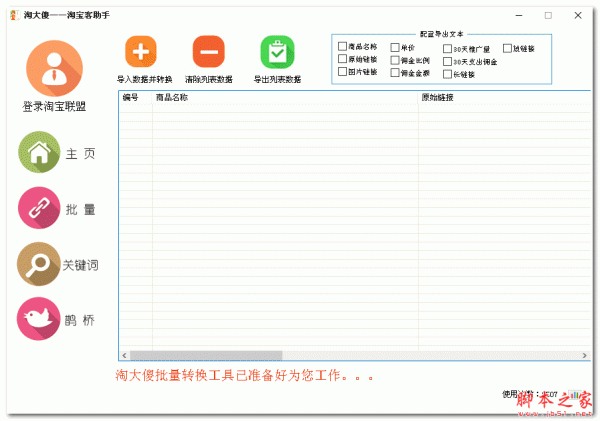Close the 淘大傻 window
The height and width of the screenshot is (421, 600).
point(578,15)
